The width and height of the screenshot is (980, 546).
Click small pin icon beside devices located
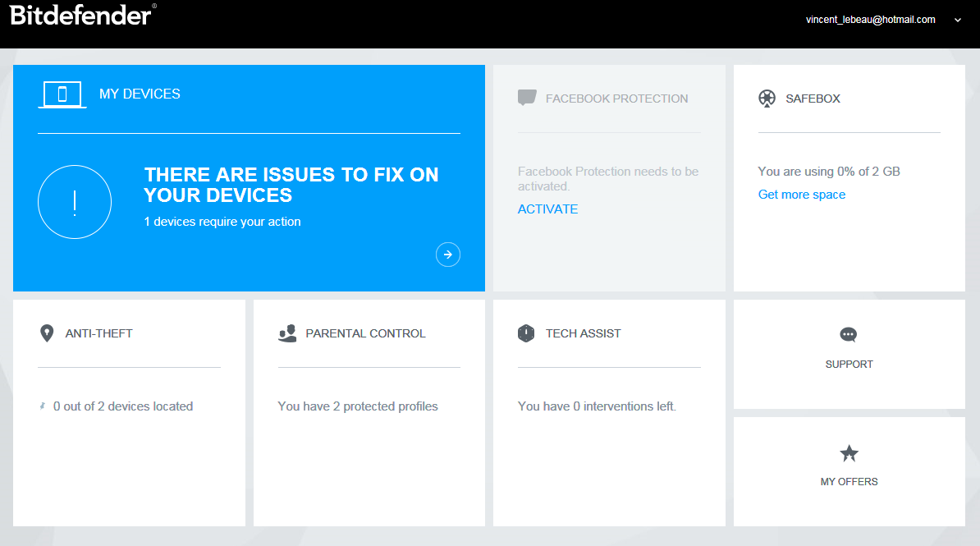43,406
